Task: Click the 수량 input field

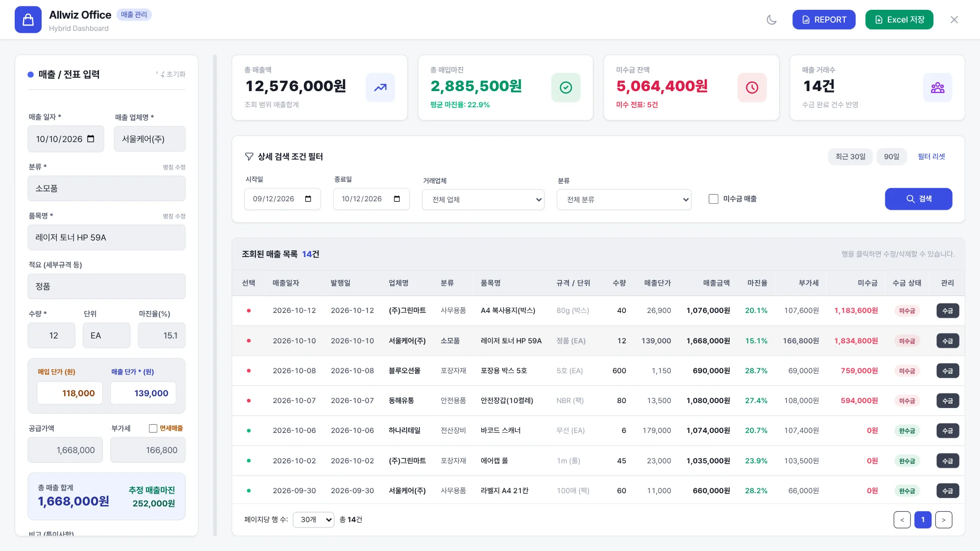Action: coord(51,335)
